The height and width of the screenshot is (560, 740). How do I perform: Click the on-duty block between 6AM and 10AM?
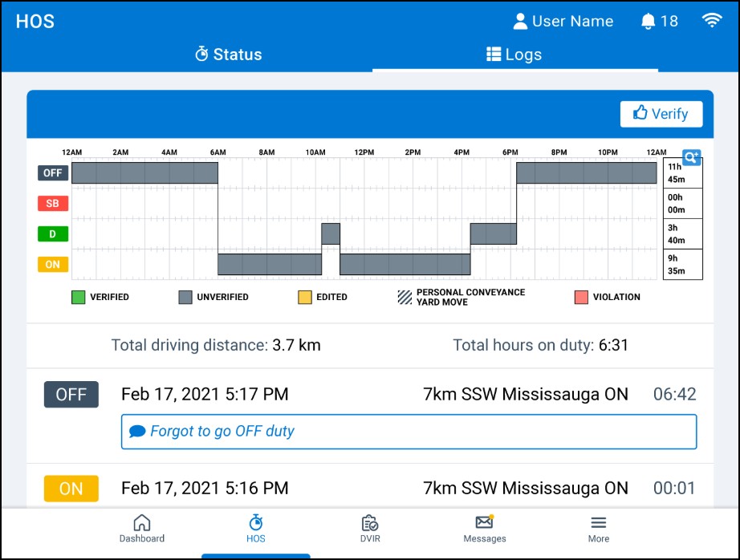(270, 264)
